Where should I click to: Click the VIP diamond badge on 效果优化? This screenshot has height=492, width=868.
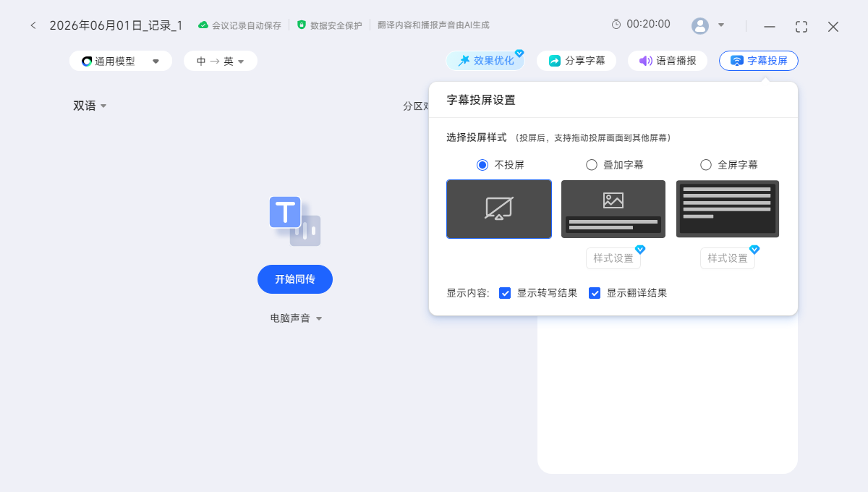coord(519,53)
